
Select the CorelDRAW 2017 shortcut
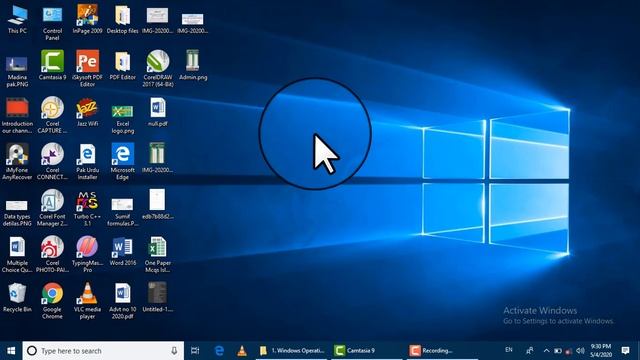point(158,69)
